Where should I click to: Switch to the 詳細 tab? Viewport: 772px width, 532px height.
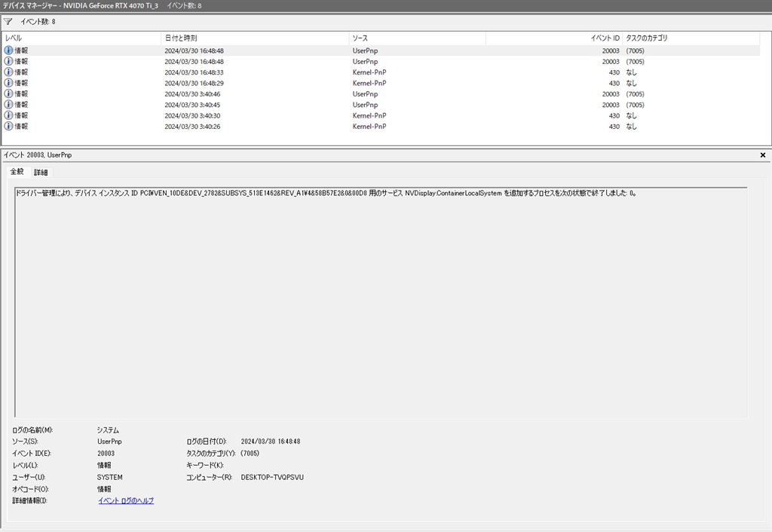[41, 173]
